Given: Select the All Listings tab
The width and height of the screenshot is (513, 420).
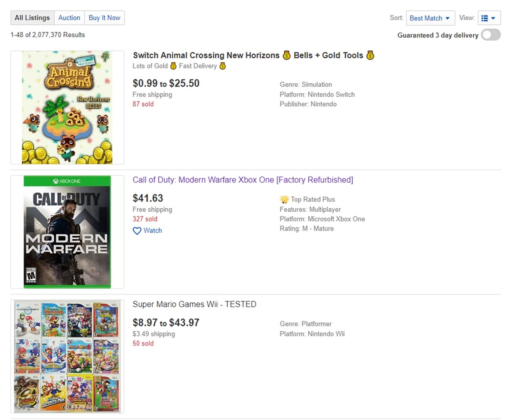Looking at the screenshot, I should (32, 18).
